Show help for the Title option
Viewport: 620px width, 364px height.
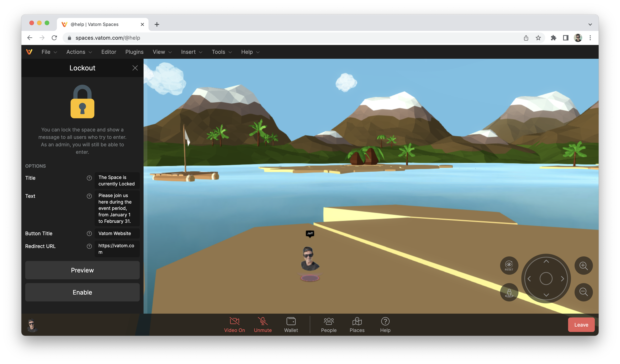(x=89, y=178)
